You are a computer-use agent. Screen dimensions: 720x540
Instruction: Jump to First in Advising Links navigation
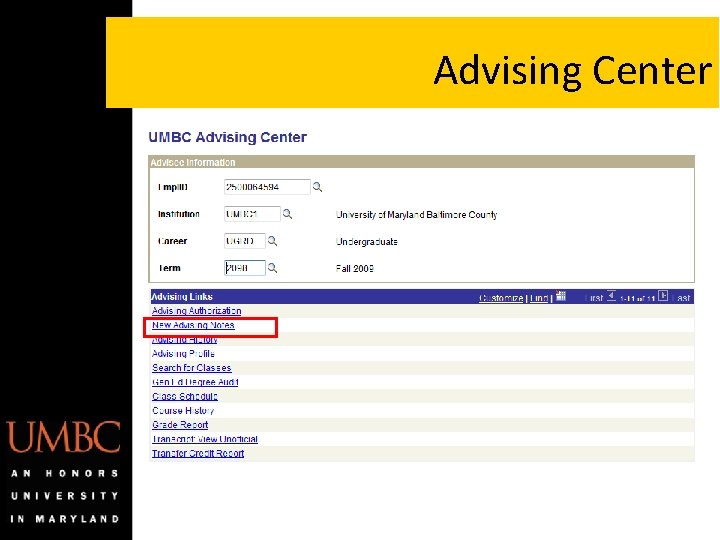[594, 298]
